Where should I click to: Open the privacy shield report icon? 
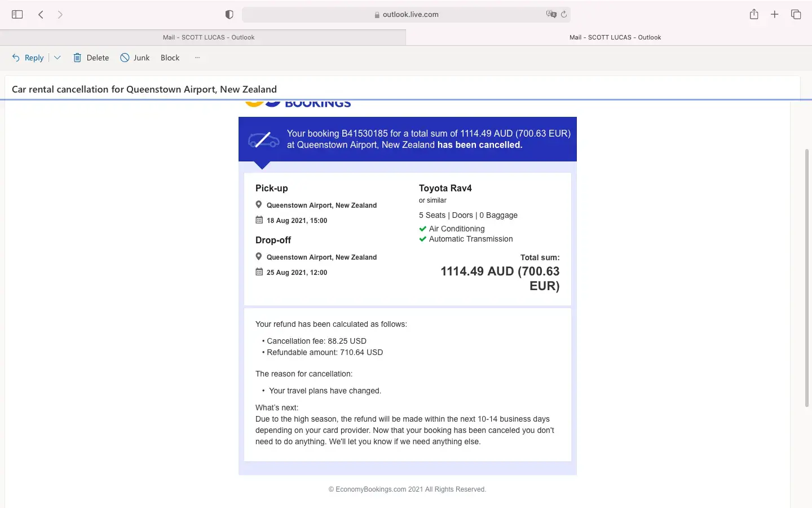click(229, 15)
